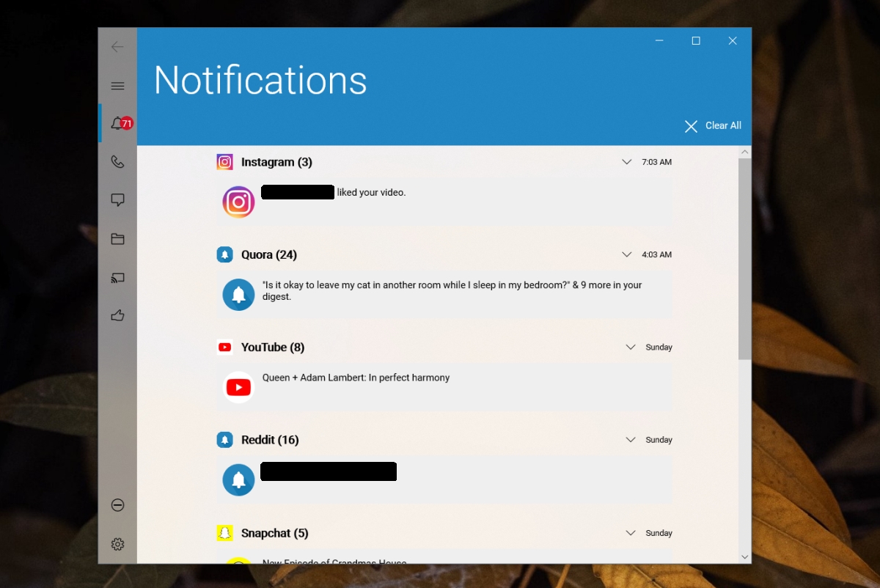Open the Settings gear icon
This screenshot has width=880, height=588.
click(x=117, y=544)
